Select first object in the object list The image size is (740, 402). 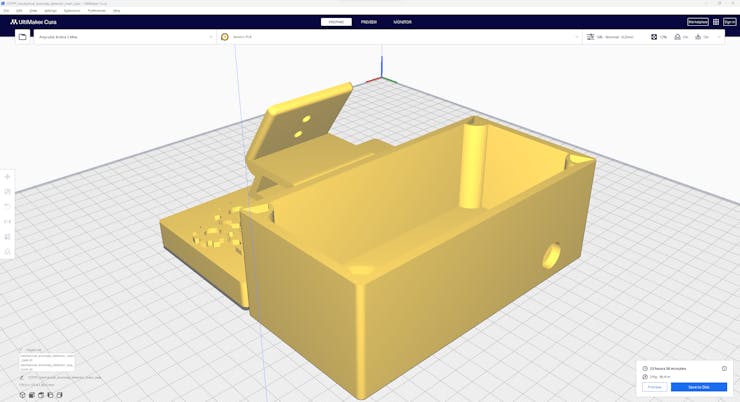[46, 358]
